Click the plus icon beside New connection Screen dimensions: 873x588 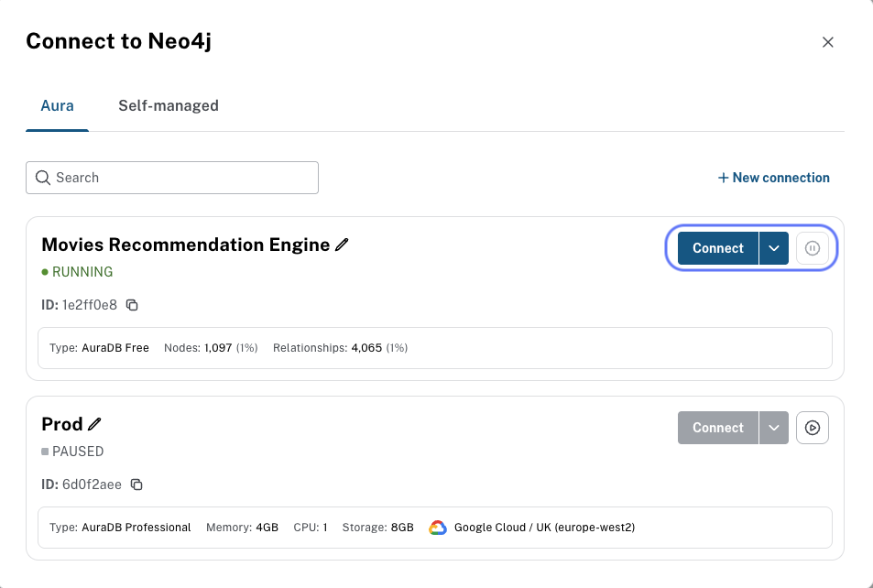click(x=723, y=177)
